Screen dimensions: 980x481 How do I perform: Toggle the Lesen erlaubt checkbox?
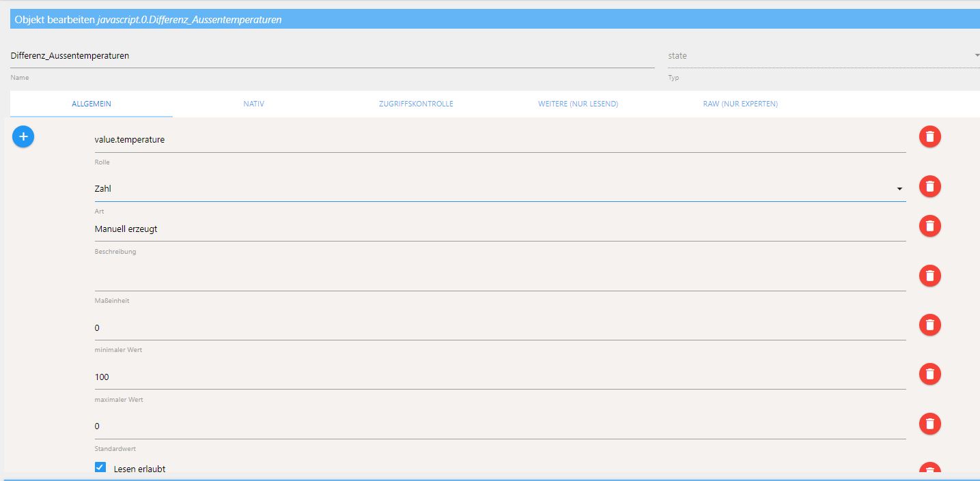[x=100, y=467]
